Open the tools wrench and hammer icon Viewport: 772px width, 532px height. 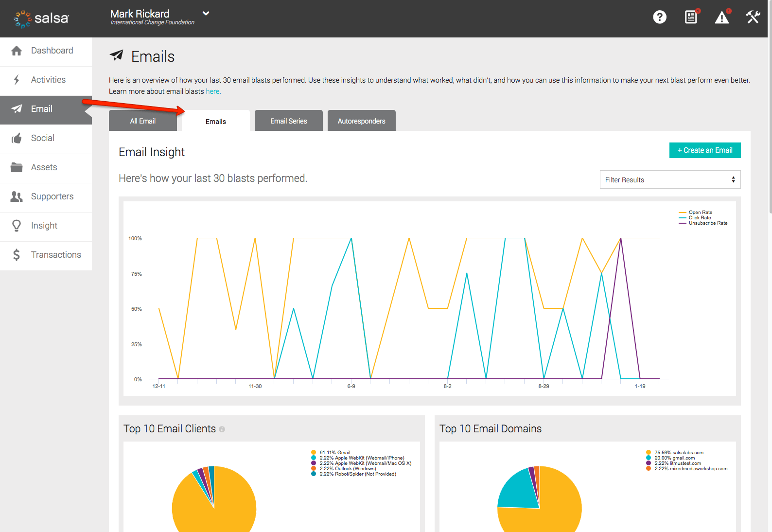753,17
